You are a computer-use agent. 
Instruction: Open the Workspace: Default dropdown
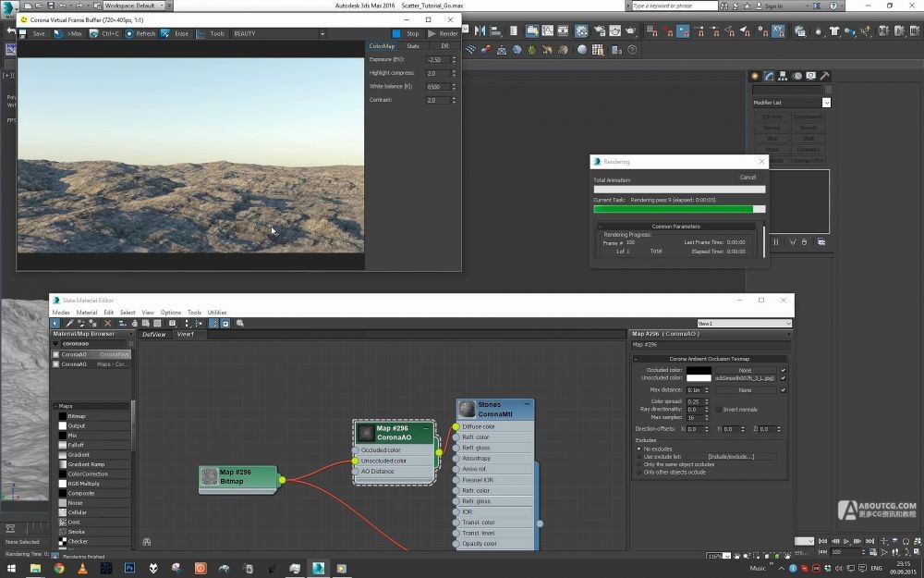point(134,6)
